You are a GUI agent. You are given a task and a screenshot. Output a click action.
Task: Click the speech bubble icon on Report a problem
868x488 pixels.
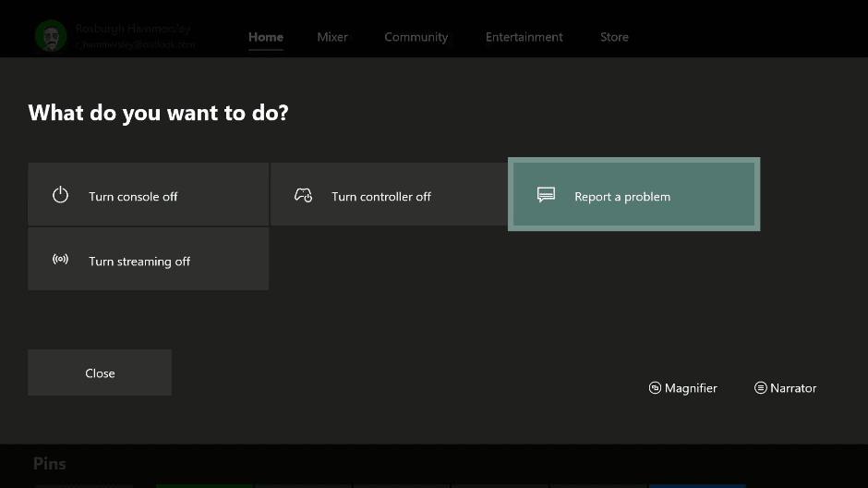click(546, 195)
